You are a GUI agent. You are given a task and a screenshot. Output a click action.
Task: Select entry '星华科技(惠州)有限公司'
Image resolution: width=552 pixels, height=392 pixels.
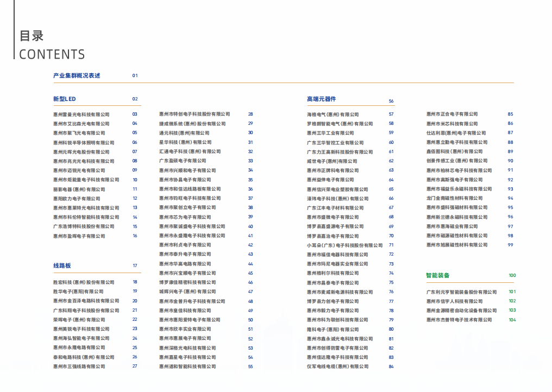[185, 142]
